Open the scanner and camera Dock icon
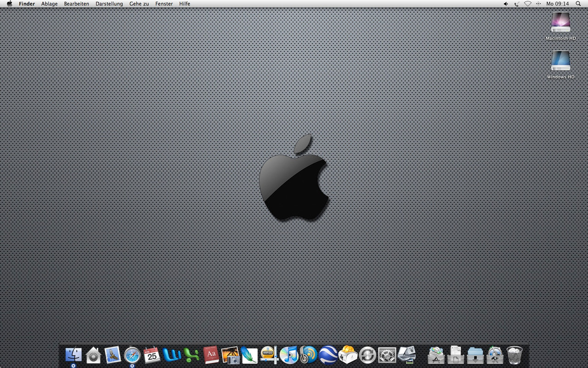This screenshot has height=368, width=588. [407, 355]
